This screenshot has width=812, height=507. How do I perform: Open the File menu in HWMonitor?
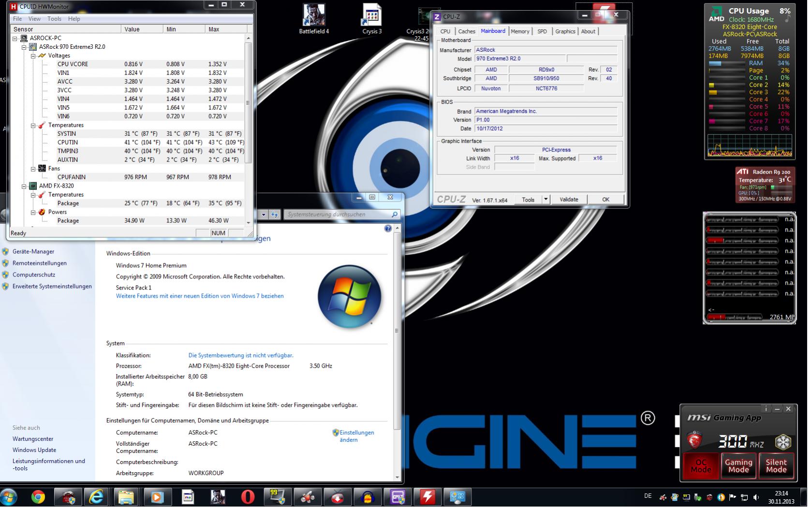click(x=17, y=19)
